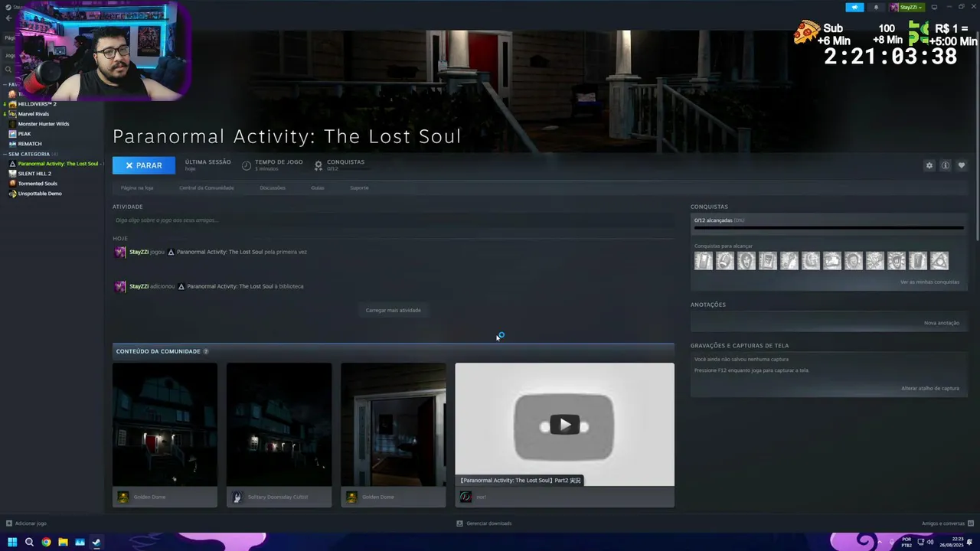Screen dimensions: 980x551
Task: Select seventh achievement icon
Action: (x=832, y=261)
